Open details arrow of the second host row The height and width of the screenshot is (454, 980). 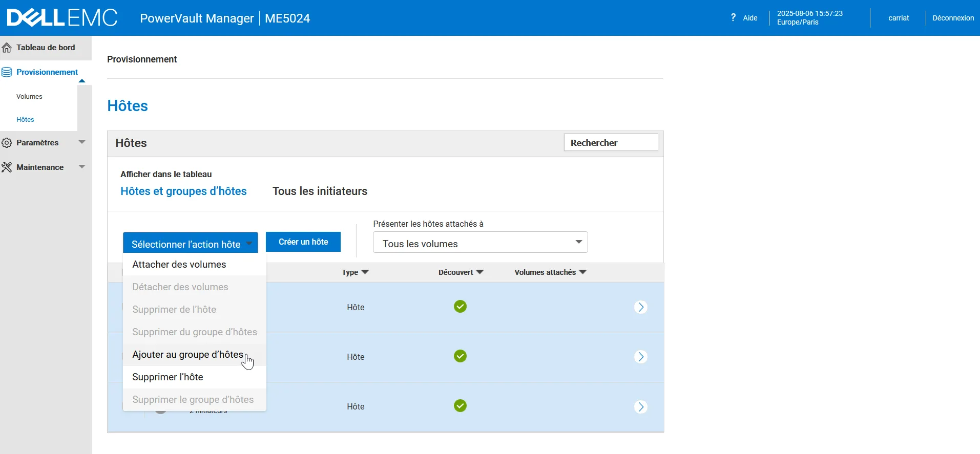pos(640,357)
